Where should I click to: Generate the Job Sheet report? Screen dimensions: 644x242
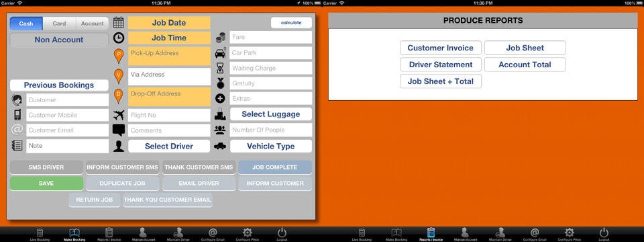525,48
